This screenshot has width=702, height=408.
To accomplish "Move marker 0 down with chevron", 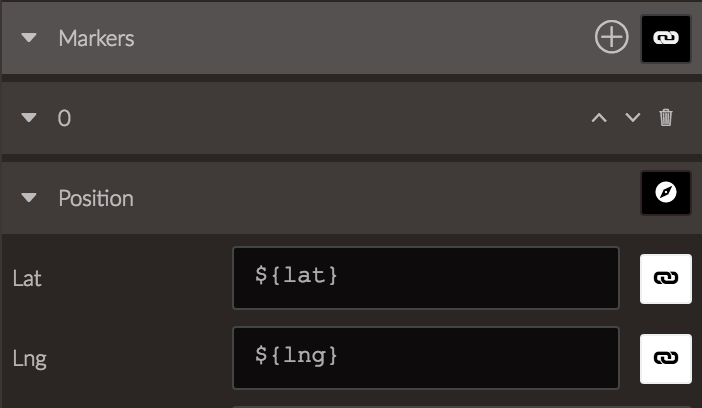I will pos(633,118).
